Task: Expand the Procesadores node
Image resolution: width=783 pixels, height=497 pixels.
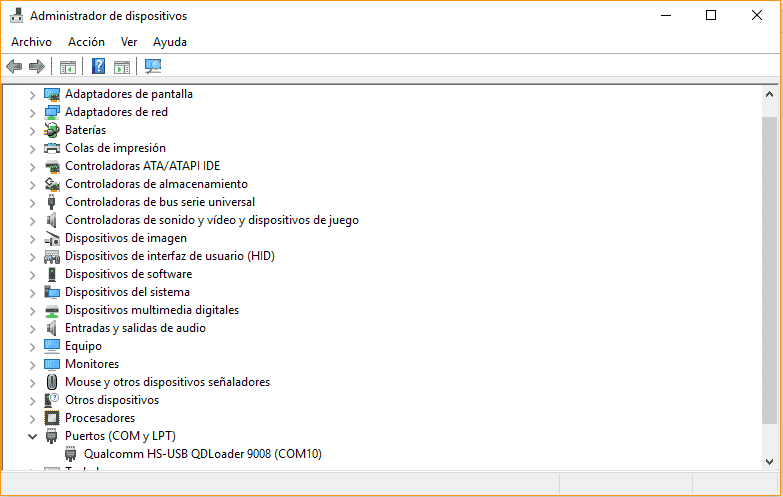Action: [x=32, y=419]
